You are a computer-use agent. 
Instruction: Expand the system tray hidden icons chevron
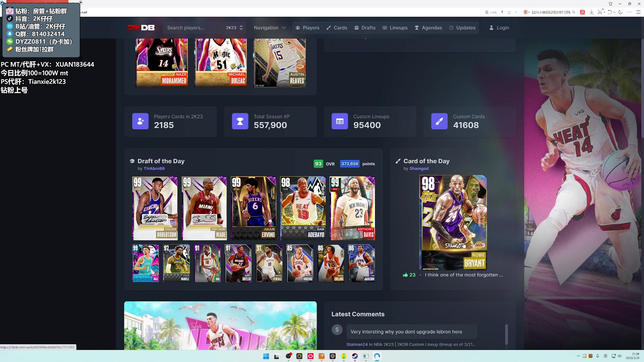(x=578, y=356)
